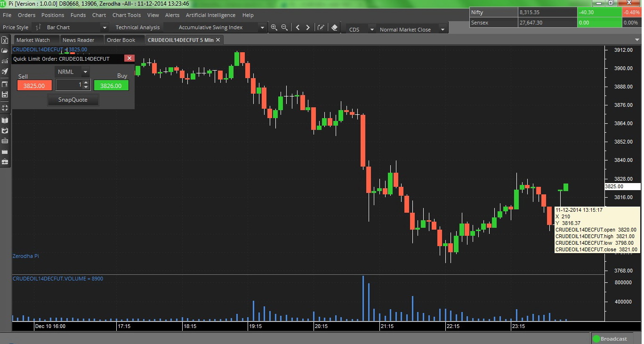The height and width of the screenshot is (344, 644).
Task: Click CRUDEOIL14DECFUT = 3825.00 chart label
Action: click(x=49, y=49)
